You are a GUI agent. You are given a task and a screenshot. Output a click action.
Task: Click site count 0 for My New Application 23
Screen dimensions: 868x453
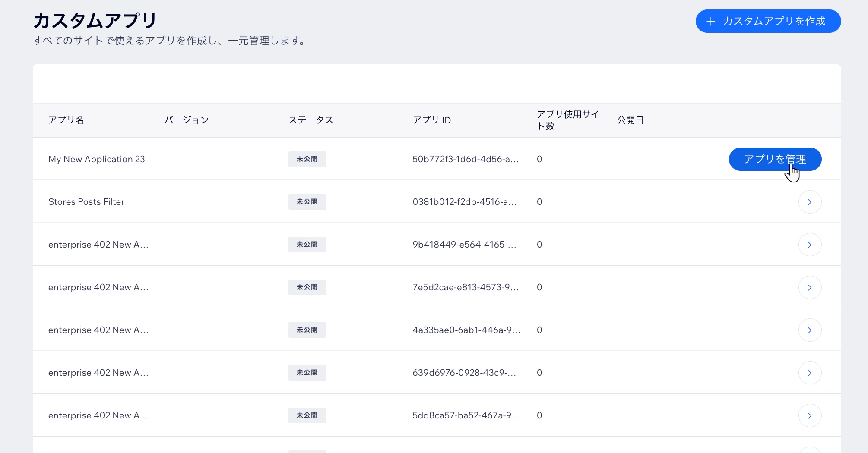click(x=539, y=159)
